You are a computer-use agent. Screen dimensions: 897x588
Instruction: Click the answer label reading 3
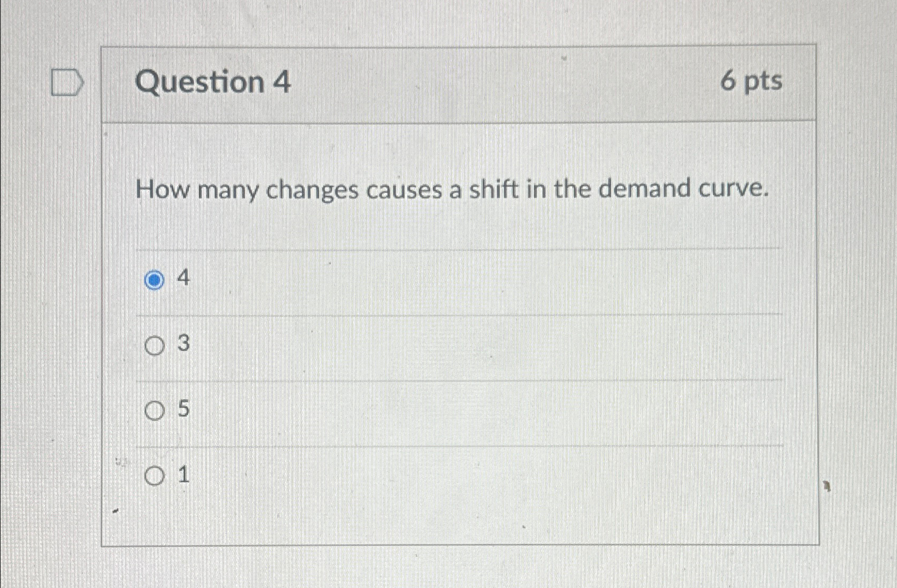click(183, 345)
